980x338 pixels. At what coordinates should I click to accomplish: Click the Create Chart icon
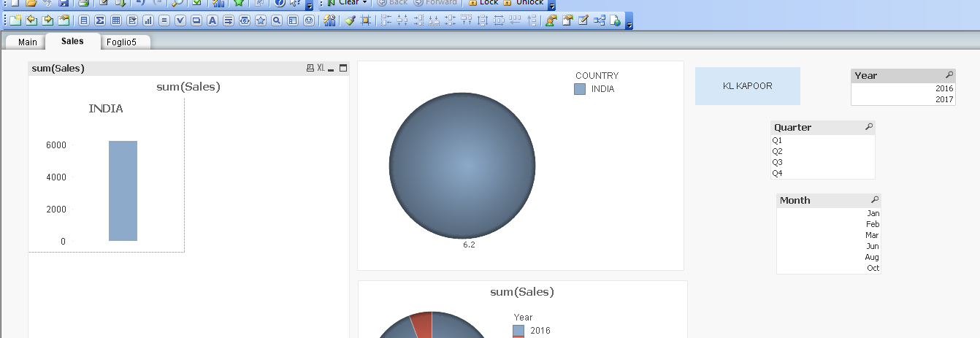148,20
